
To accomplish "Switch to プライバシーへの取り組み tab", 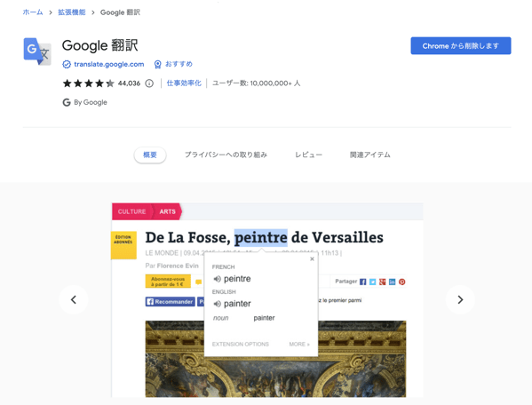I will click(226, 155).
